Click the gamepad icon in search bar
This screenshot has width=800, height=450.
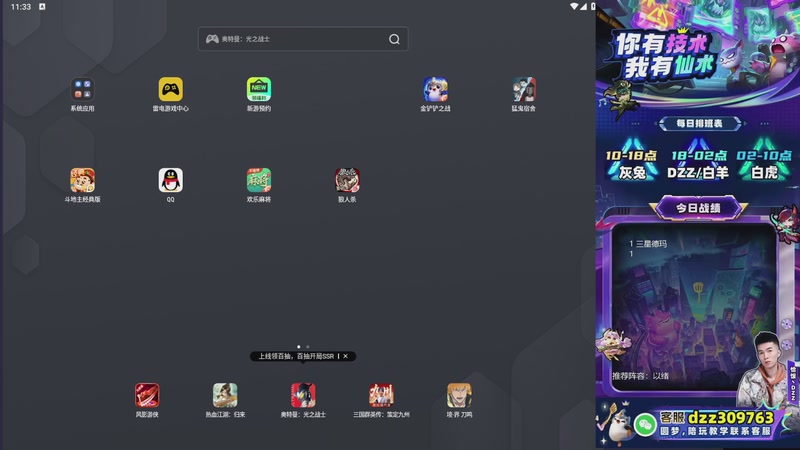[x=212, y=39]
